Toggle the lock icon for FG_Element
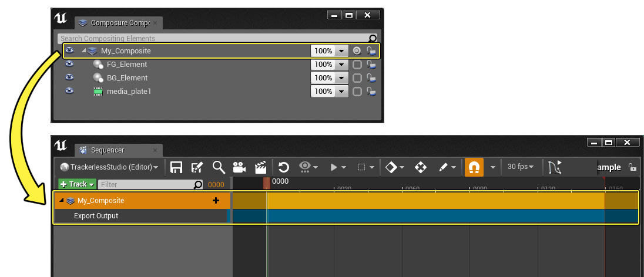 coord(371,65)
